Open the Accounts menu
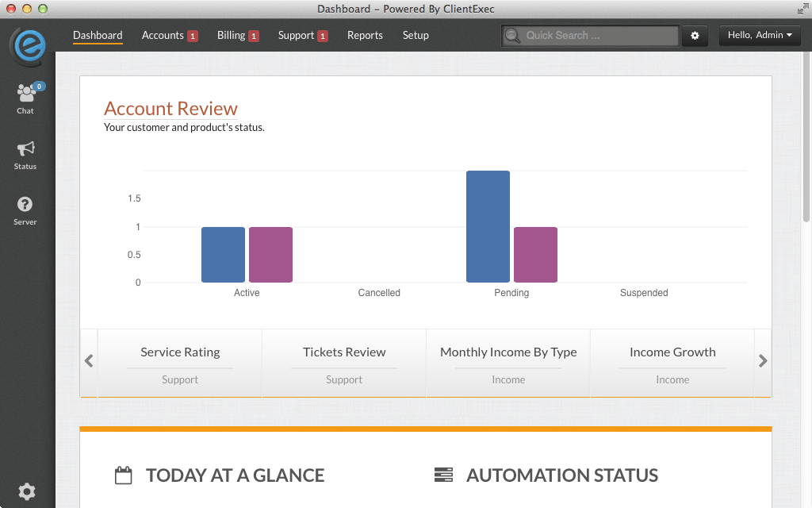Screen dimensions: 812x508 click(163, 36)
